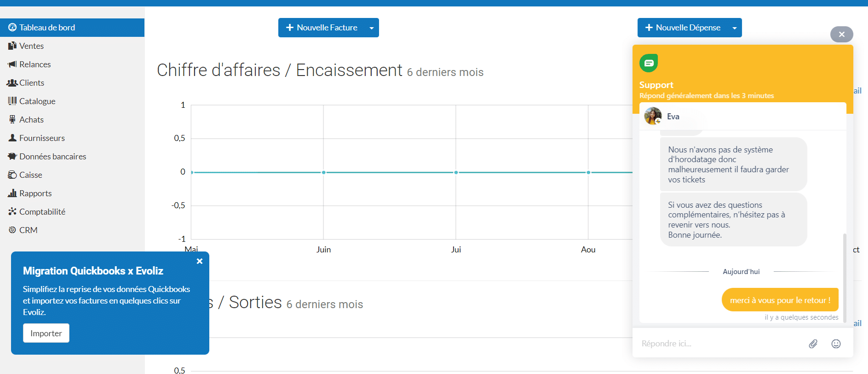This screenshot has width=868, height=374.
Task: Go to Fournisseurs
Action: click(72, 138)
